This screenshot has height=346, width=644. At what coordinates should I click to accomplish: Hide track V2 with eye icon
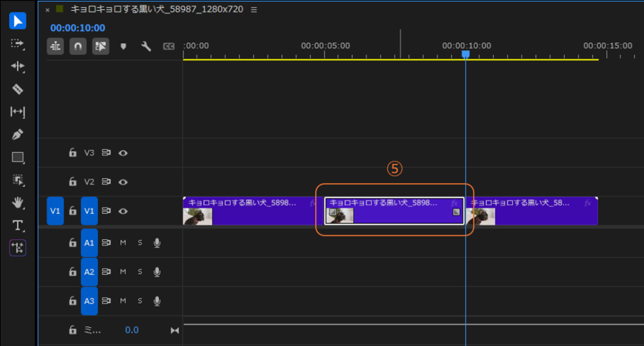click(x=123, y=182)
